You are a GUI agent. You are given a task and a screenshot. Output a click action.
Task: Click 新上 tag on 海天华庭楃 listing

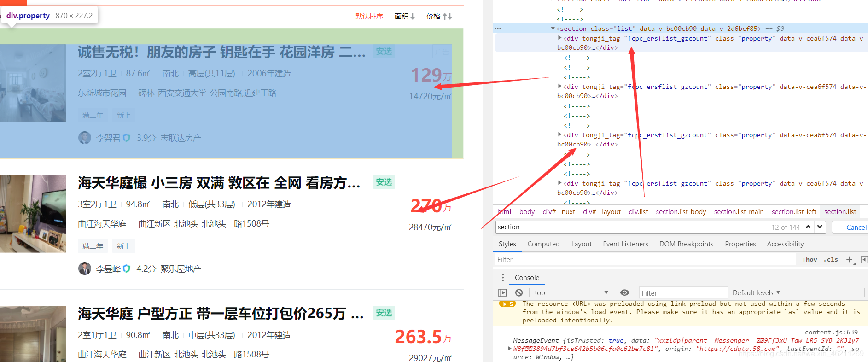(123, 246)
